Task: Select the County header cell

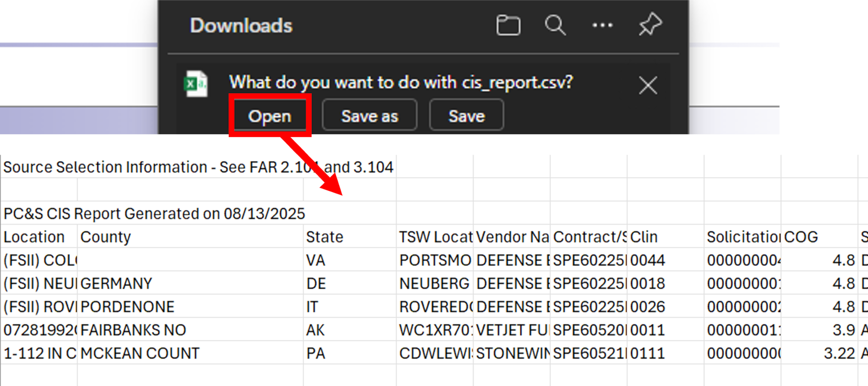Action: [191, 236]
